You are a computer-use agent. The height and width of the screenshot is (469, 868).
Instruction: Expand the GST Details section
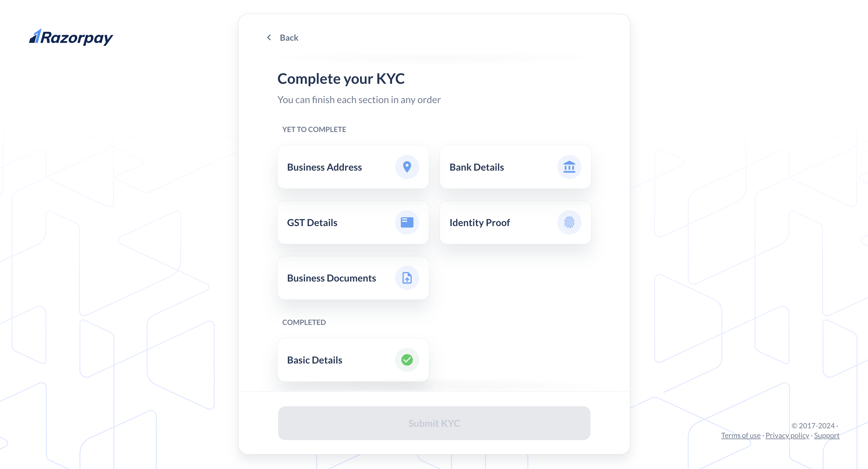pyautogui.click(x=353, y=222)
